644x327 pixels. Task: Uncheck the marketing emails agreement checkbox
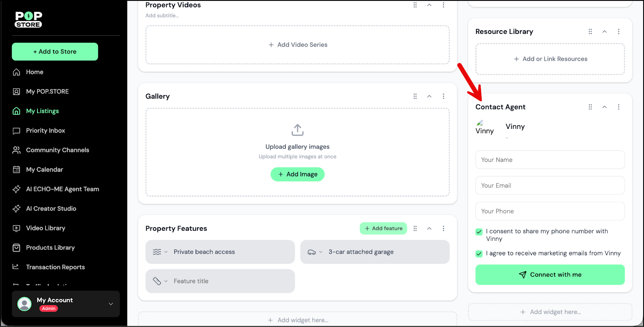tap(479, 254)
